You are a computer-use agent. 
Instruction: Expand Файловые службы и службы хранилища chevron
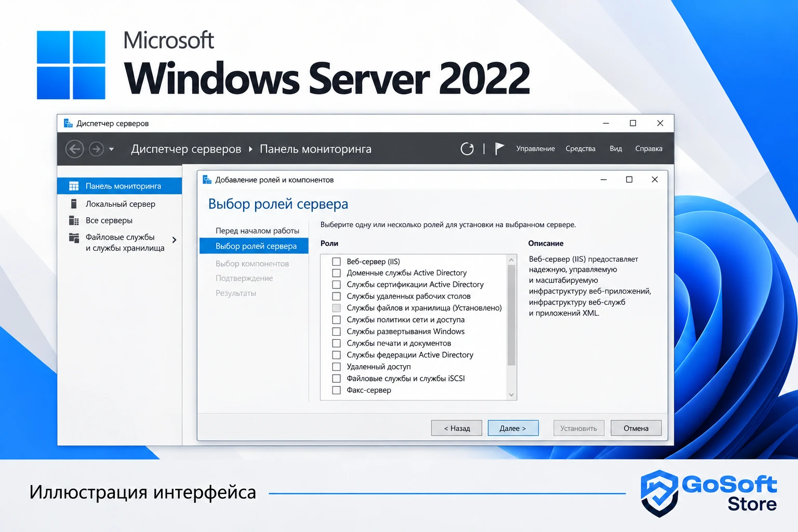174,240
